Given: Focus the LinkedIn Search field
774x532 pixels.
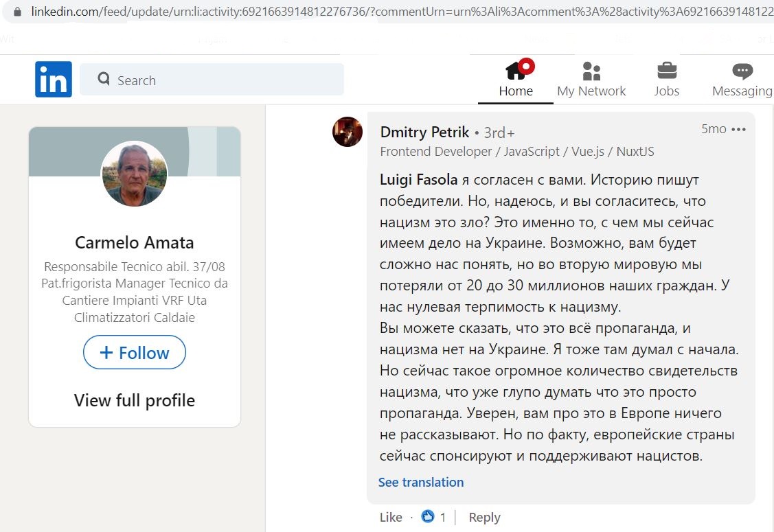Looking at the screenshot, I should click(x=212, y=80).
